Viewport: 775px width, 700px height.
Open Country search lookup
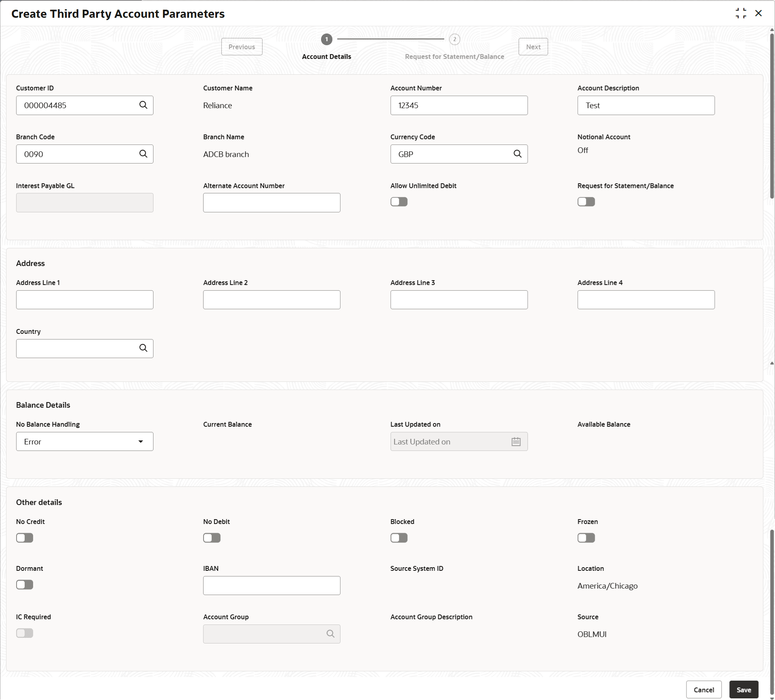pyautogui.click(x=143, y=348)
